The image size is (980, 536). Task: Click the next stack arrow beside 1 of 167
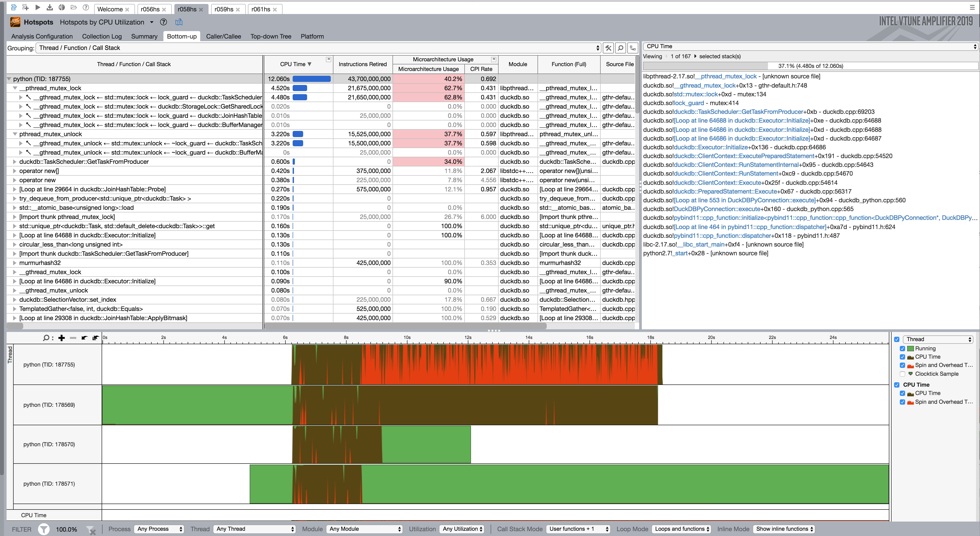[x=695, y=57]
